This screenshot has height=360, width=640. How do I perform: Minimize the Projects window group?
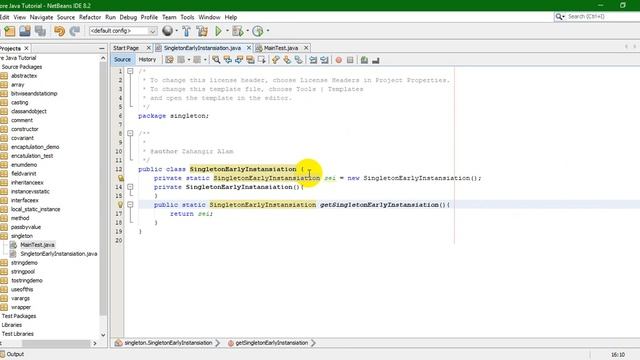[102, 48]
